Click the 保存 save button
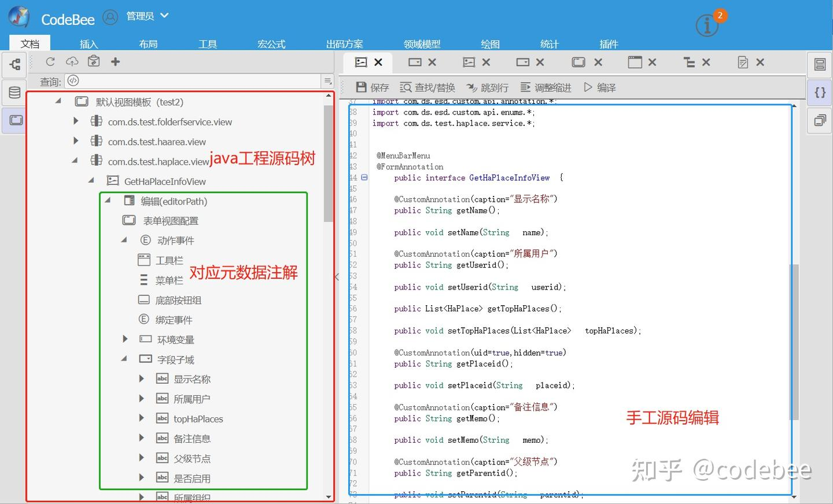 pos(371,87)
